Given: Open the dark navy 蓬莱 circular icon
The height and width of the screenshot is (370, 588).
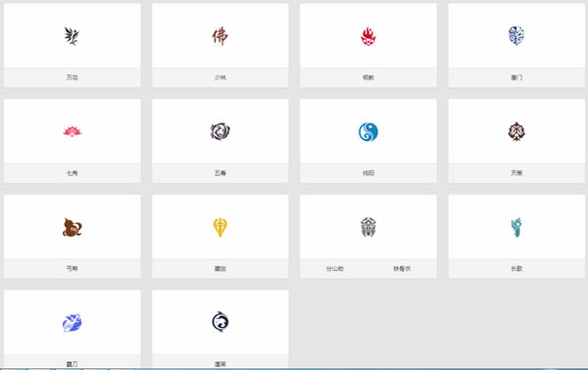Looking at the screenshot, I should click(x=220, y=322).
